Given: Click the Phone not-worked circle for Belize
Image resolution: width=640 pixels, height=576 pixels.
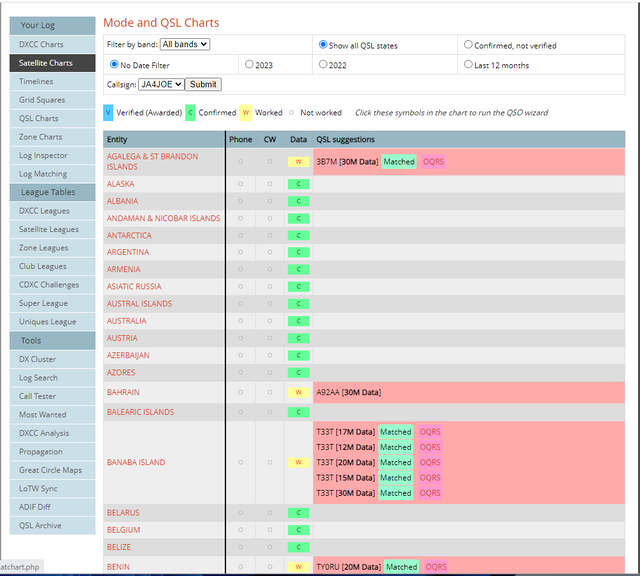Looking at the screenshot, I should pos(240,547).
